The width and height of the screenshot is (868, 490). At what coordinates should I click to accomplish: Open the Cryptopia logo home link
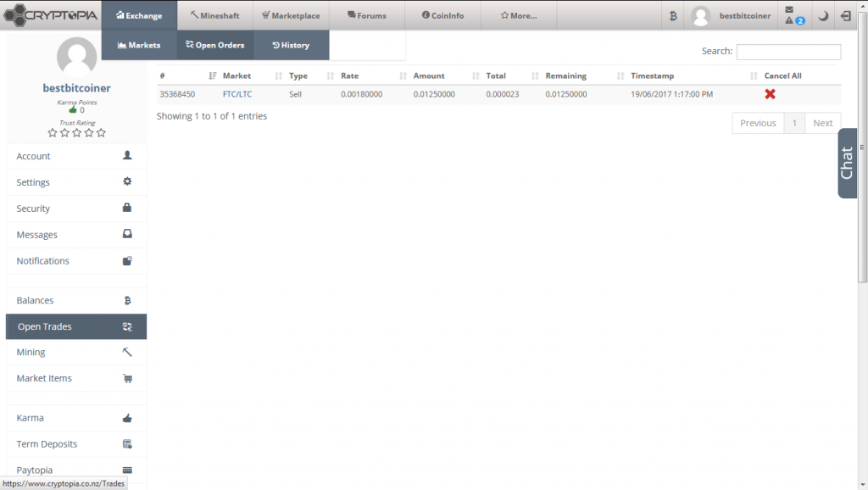[x=50, y=15]
